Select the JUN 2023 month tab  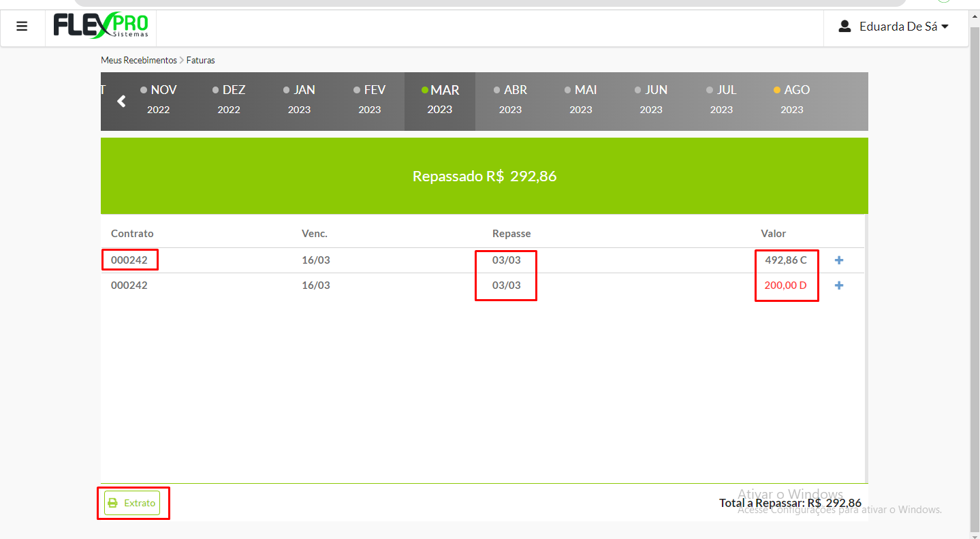pyautogui.click(x=651, y=99)
